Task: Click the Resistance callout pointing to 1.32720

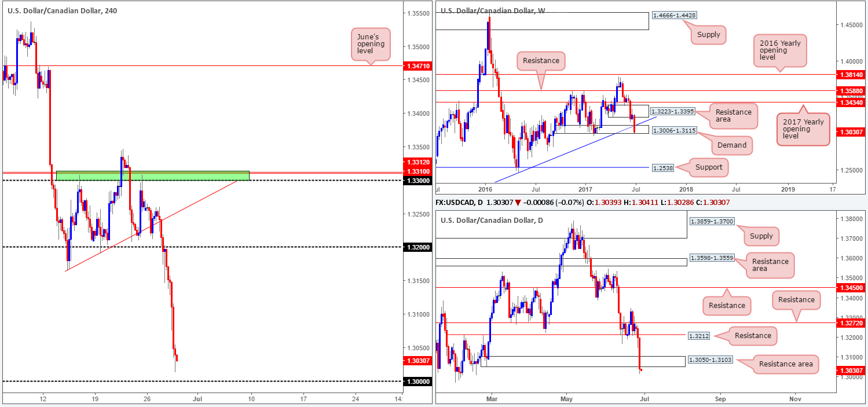Action: pos(796,299)
